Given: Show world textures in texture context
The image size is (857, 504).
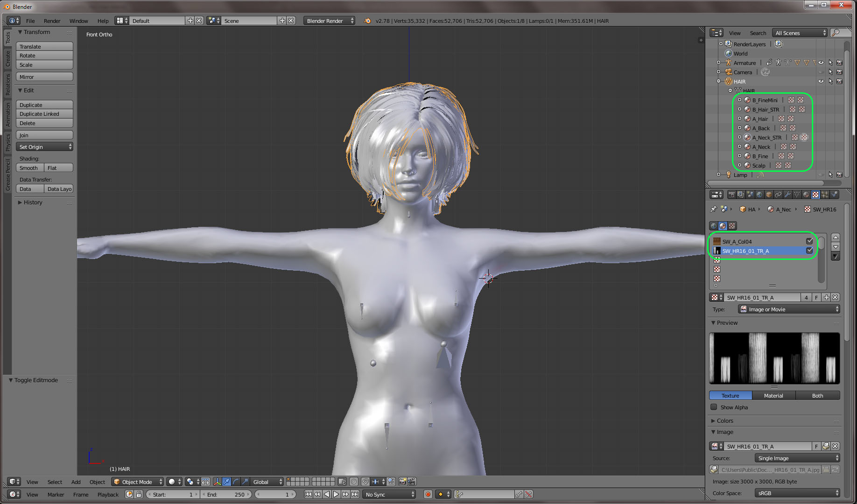Looking at the screenshot, I should pyautogui.click(x=714, y=226).
